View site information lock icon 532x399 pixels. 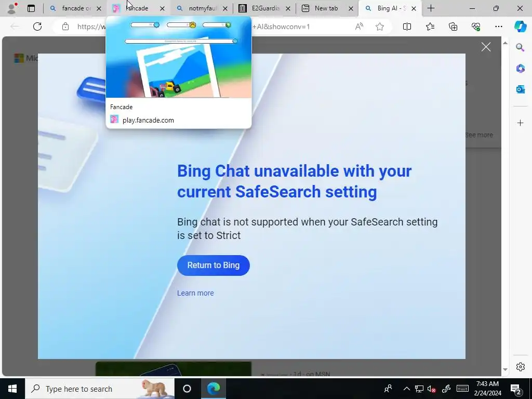[x=65, y=26]
